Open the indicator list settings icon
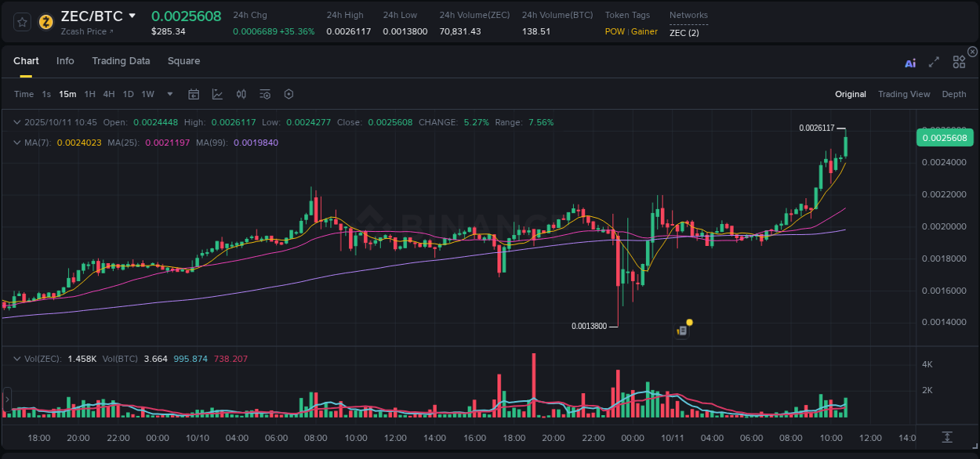 click(x=264, y=93)
